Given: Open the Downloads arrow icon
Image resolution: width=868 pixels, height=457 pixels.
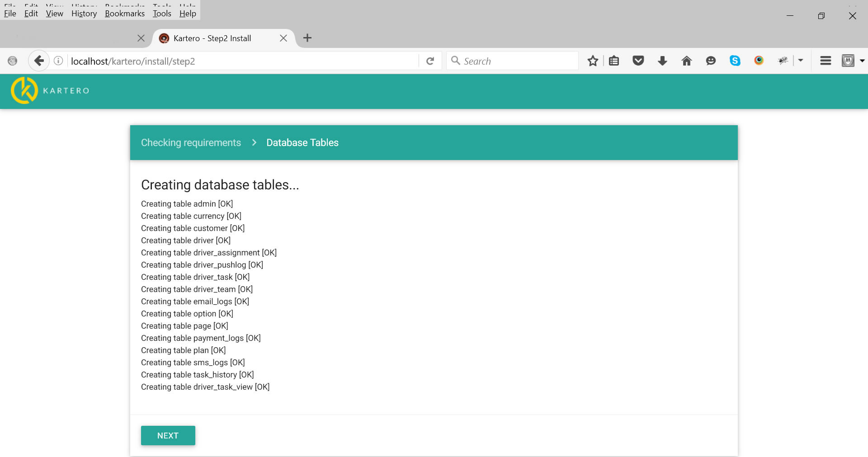Looking at the screenshot, I should [x=662, y=61].
